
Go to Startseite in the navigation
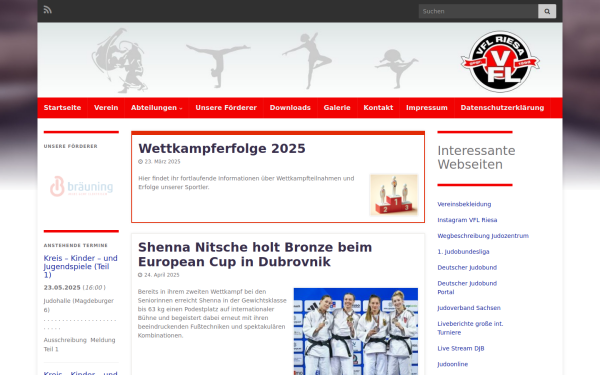[x=62, y=108]
